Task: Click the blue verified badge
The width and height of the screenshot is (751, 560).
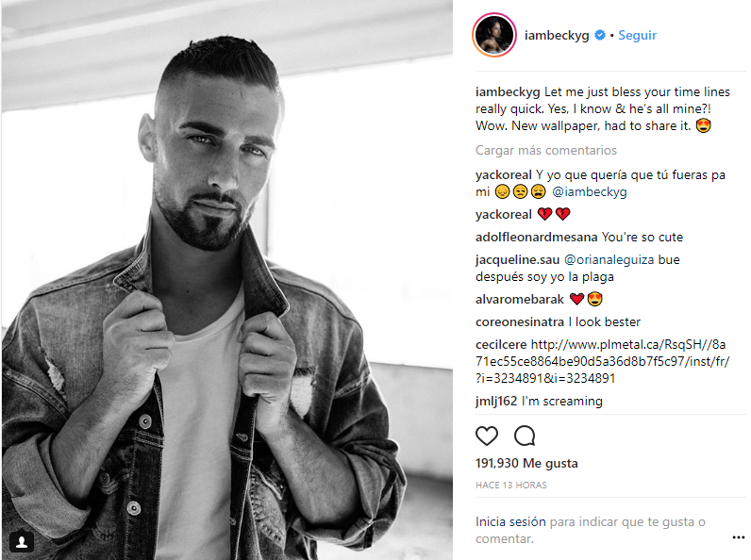Action: click(600, 35)
